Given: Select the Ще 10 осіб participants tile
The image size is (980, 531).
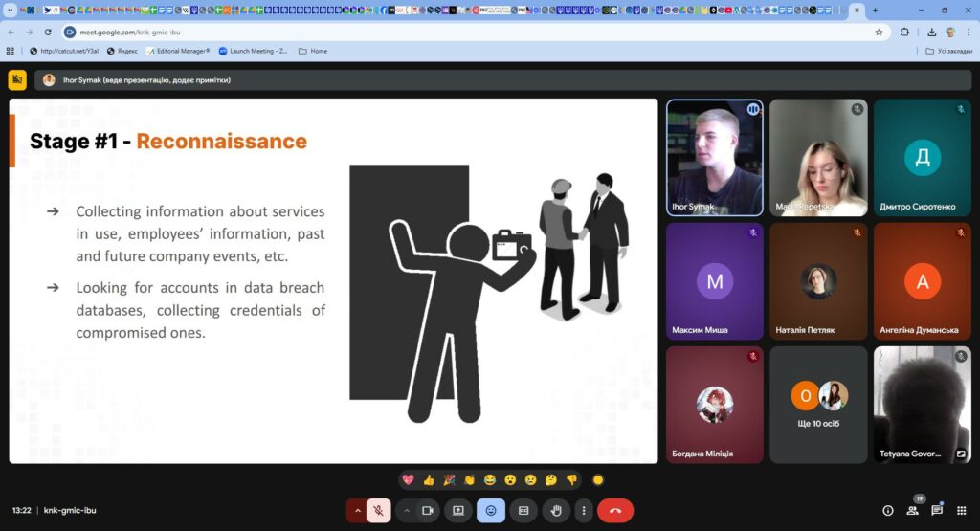Looking at the screenshot, I should (x=818, y=404).
